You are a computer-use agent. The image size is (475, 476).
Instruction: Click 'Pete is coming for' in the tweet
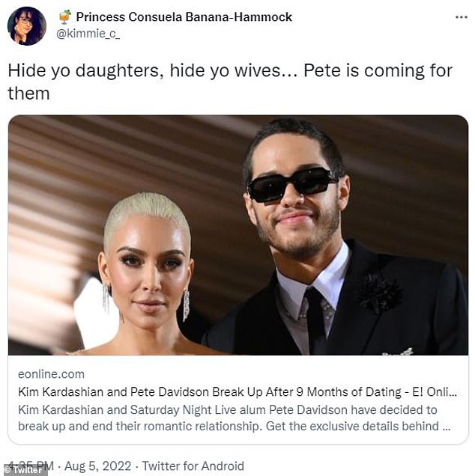(378, 71)
